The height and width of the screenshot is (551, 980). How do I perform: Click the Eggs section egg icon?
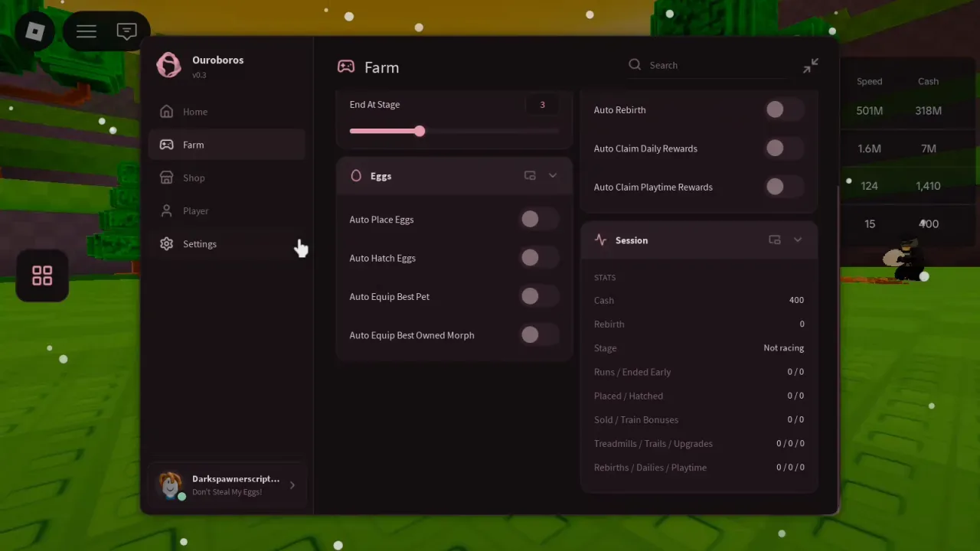click(x=356, y=176)
